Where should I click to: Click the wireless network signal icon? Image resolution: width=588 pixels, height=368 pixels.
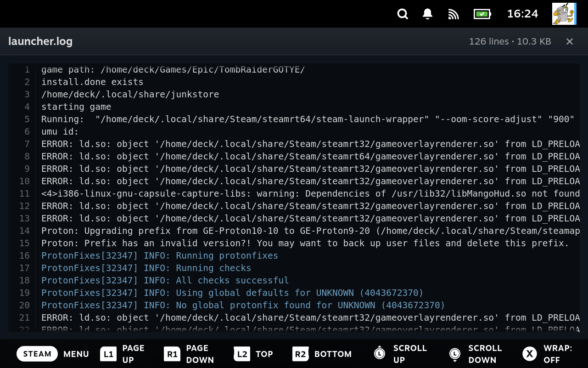point(454,14)
